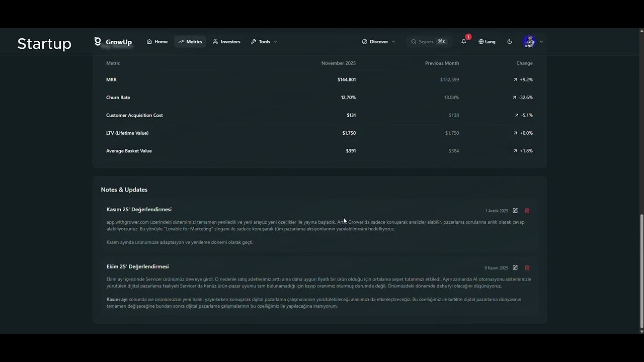Click the Lang language selector
The image size is (644, 362).
(x=487, y=42)
